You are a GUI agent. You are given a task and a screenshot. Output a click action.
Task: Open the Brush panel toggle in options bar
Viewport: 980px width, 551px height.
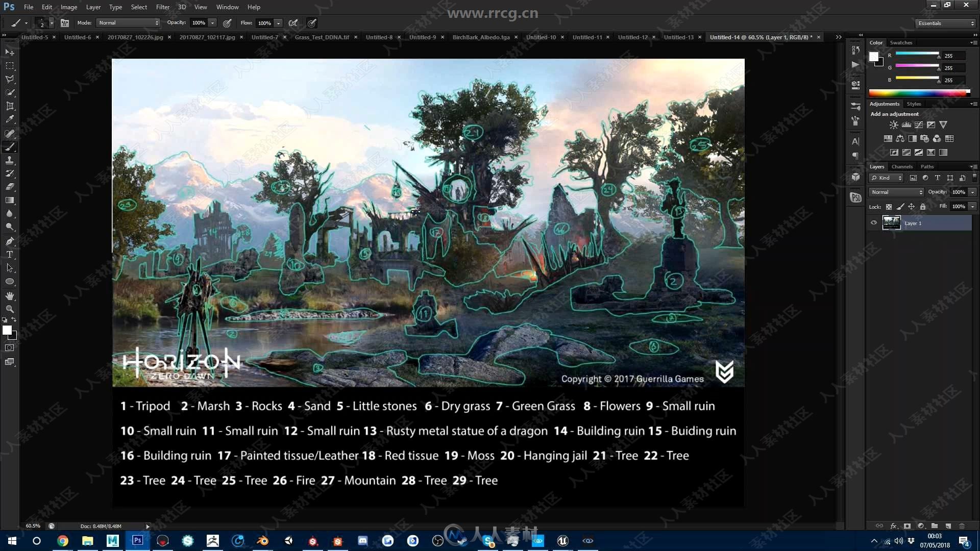[65, 23]
